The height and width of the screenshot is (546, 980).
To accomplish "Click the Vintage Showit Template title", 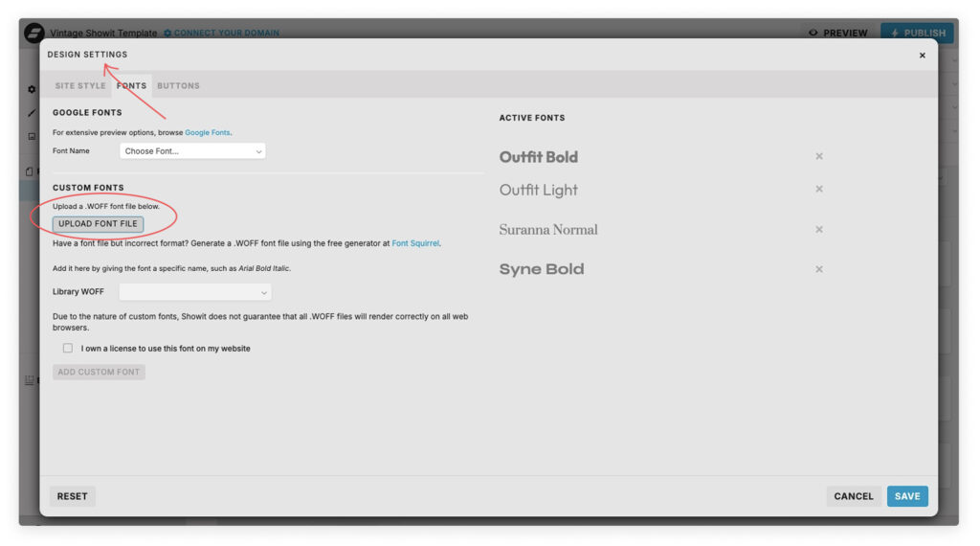I will tap(103, 34).
